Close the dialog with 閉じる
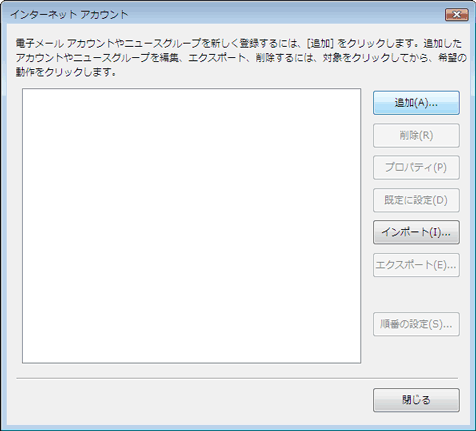 tap(416, 400)
